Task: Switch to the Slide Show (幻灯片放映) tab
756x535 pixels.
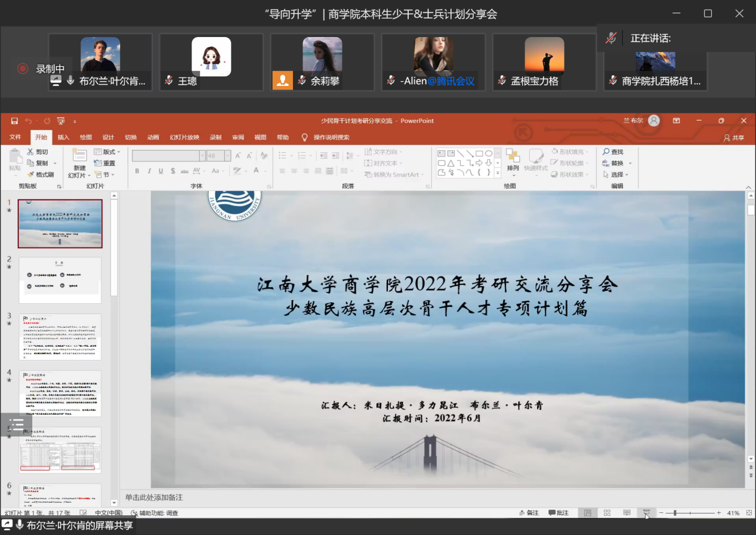Action: (184, 137)
